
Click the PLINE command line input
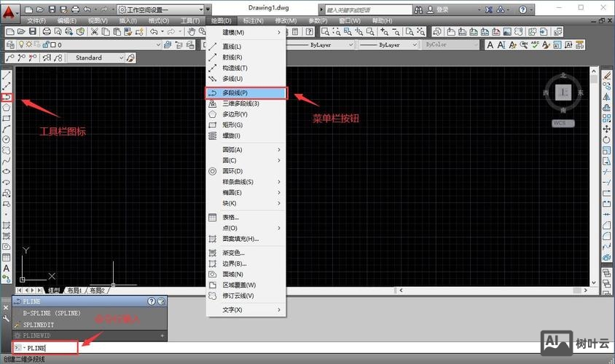pyautogui.click(x=45, y=348)
